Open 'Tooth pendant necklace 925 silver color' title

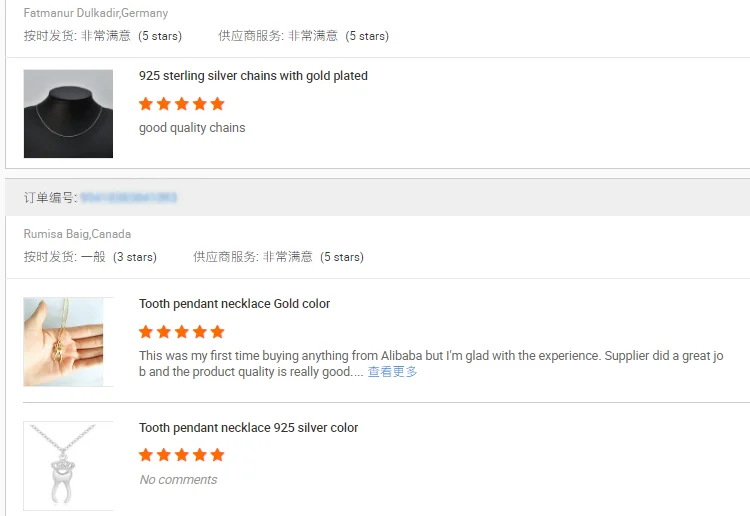pos(248,428)
